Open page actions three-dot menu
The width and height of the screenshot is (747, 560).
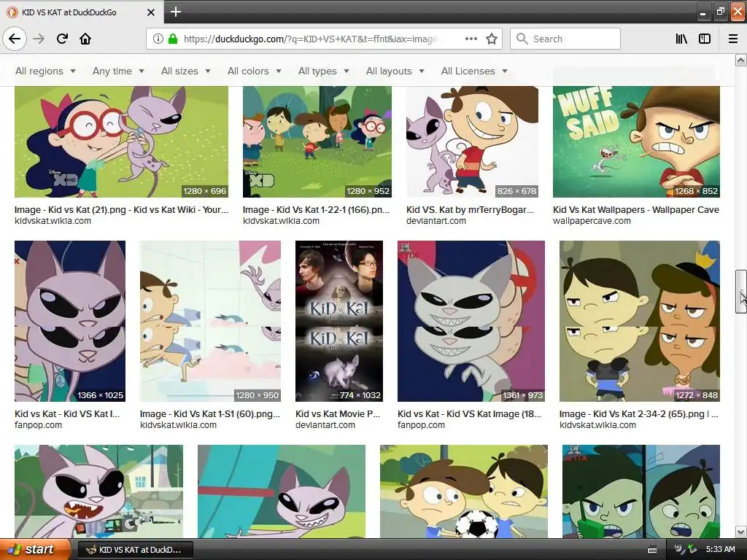[x=471, y=39]
